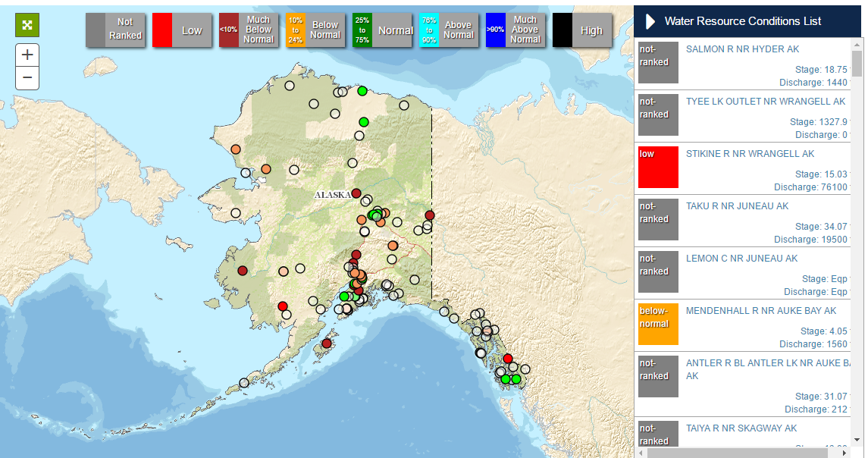Click the orange below-normal swatch for Mendenhall R
868x458 pixels.
click(658, 324)
